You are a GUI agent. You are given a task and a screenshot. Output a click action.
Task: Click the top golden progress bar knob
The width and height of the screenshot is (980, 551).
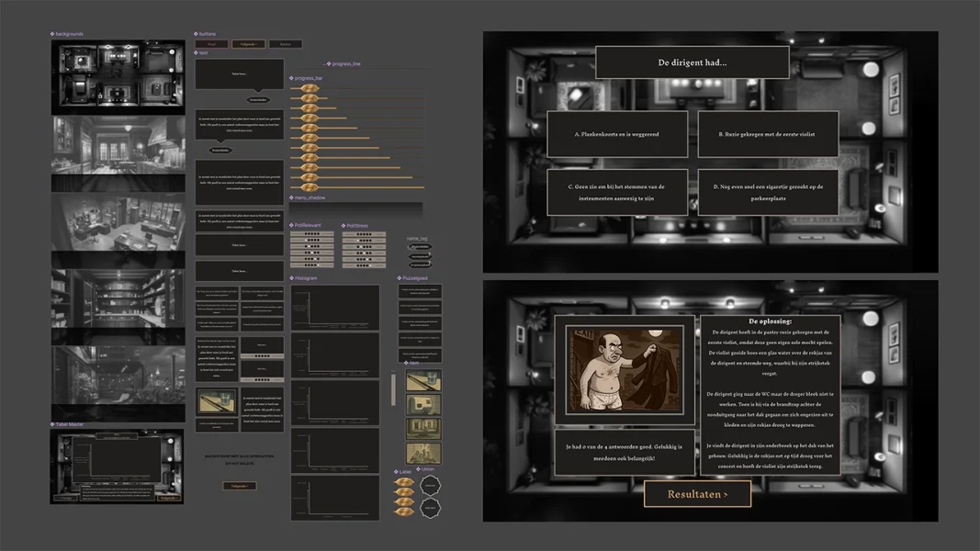(310, 88)
